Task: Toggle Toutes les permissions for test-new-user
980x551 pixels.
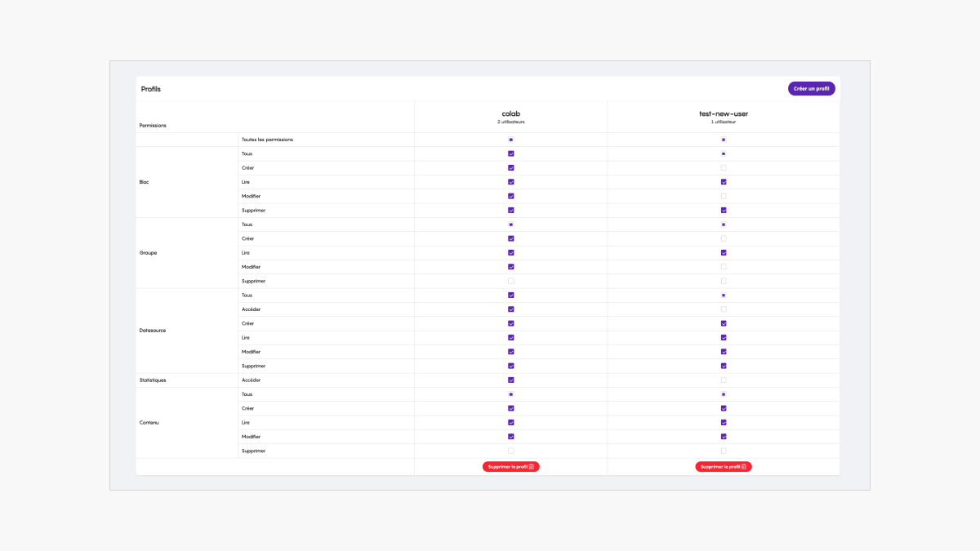Action: click(724, 140)
